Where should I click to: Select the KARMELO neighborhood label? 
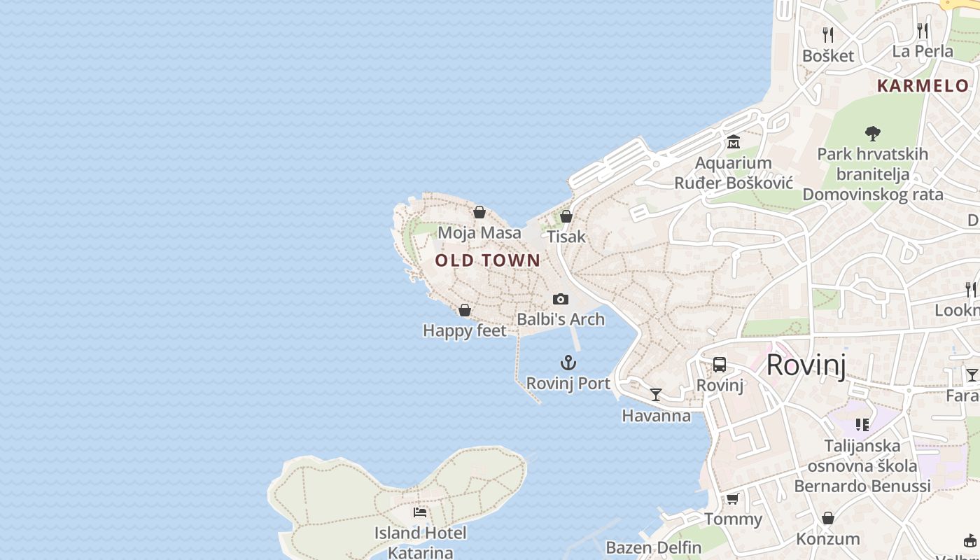[923, 86]
